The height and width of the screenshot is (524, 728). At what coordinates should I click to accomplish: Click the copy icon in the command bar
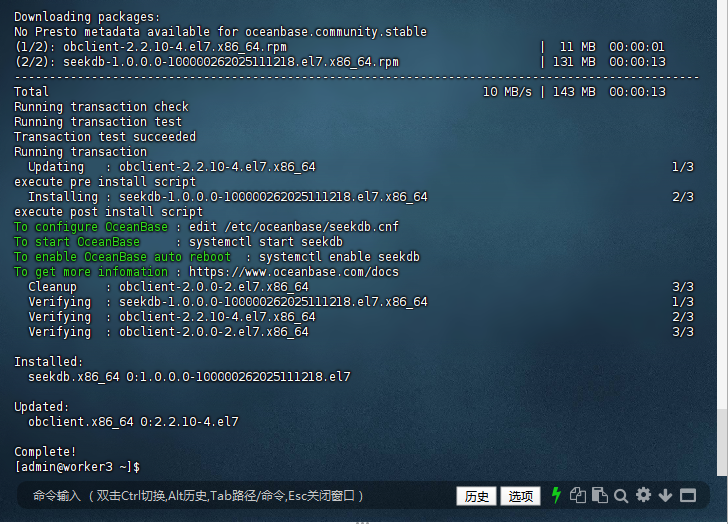point(577,495)
